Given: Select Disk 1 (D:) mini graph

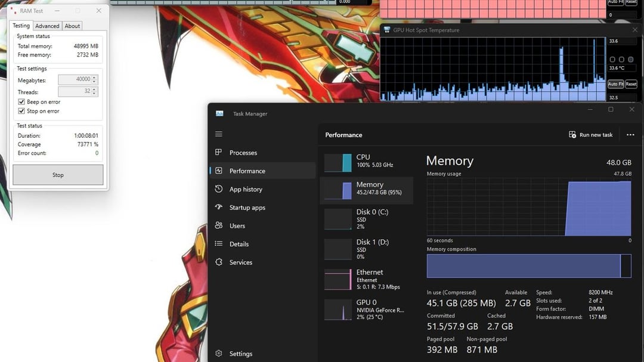Looking at the screenshot, I should pos(338,250).
